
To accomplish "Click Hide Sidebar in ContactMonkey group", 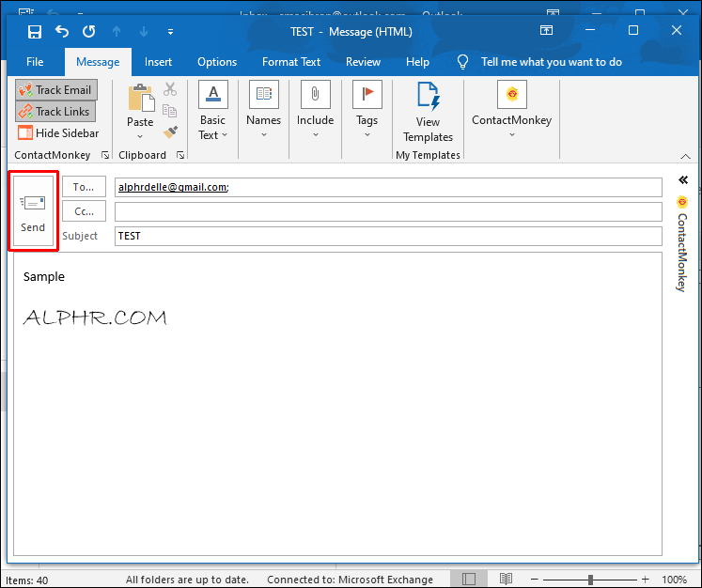I will (58, 132).
